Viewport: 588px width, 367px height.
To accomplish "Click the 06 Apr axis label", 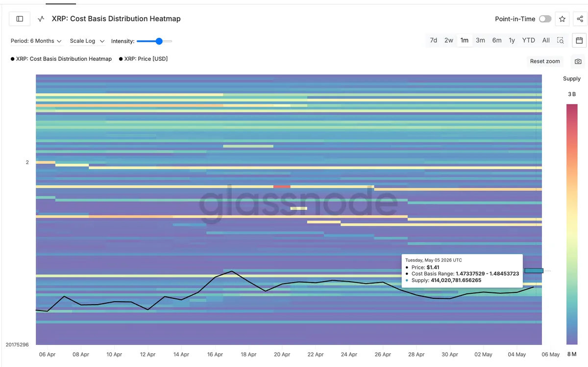I will point(48,354).
